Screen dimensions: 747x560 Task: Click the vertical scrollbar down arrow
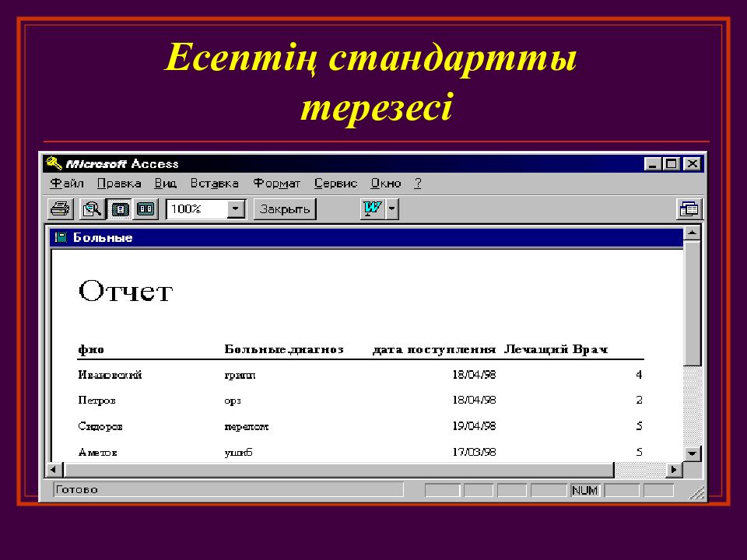(x=692, y=453)
